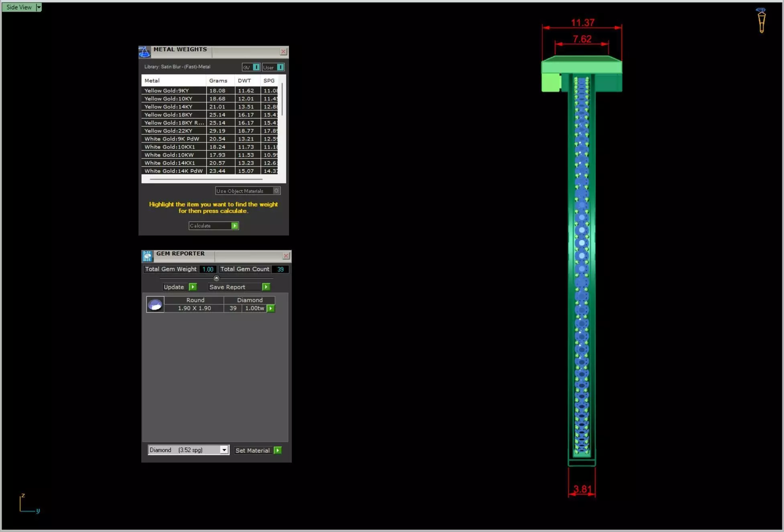Viewport: 784px width, 532px height.
Task: Collapse the Gem Reporter summary expander
Action: [216, 278]
